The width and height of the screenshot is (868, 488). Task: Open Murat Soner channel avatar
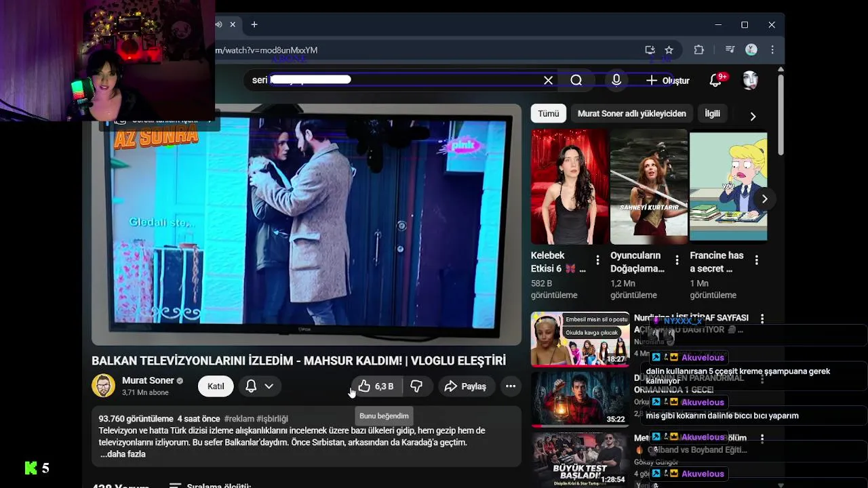coord(104,386)
